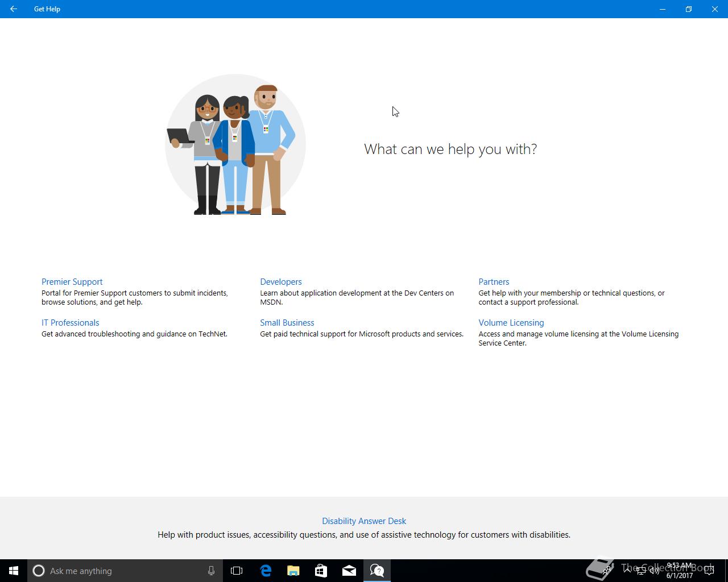Select the Get Help taskbar icon
This screenshot has height=582, width=728.
click(377, 571)
